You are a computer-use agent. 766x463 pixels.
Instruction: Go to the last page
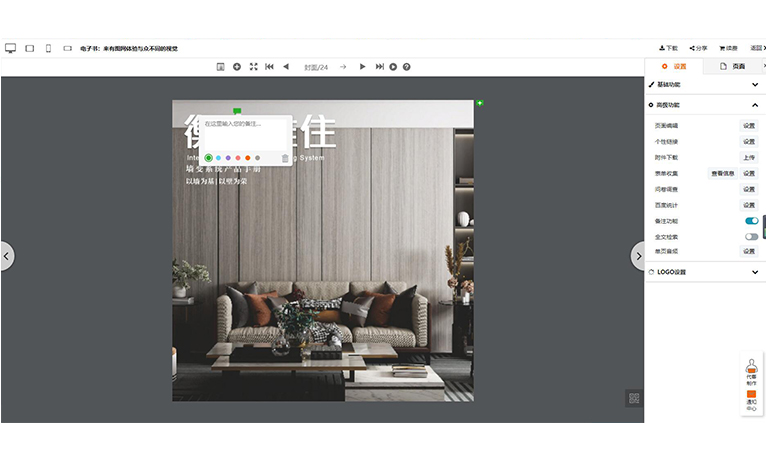click(x=379, y=67)
